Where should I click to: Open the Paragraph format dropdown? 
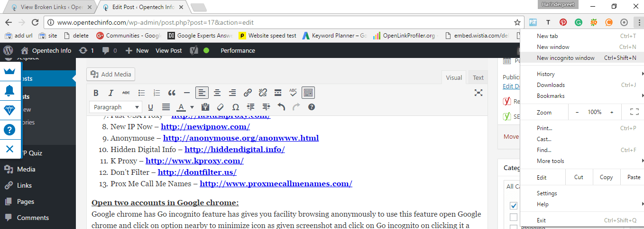pos(116,107)
